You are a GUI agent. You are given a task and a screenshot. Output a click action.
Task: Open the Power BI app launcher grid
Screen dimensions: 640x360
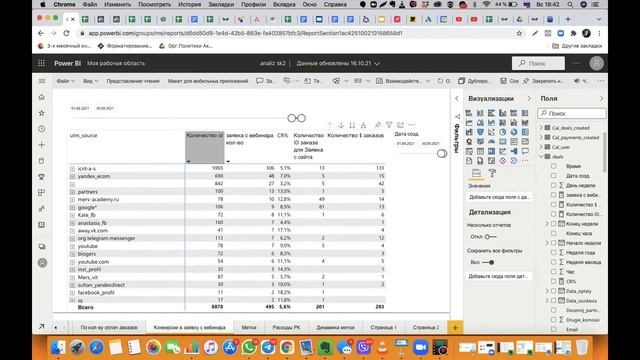point(41,63)
